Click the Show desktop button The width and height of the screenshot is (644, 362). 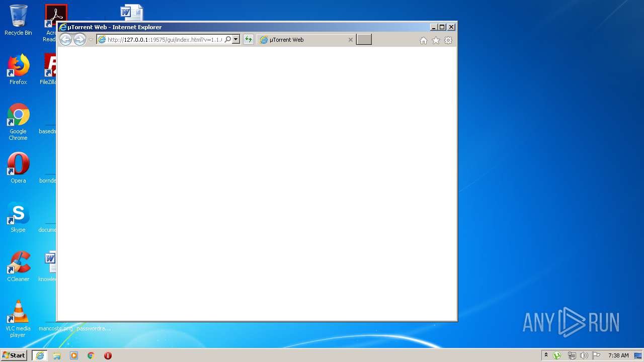coord(638,355)
